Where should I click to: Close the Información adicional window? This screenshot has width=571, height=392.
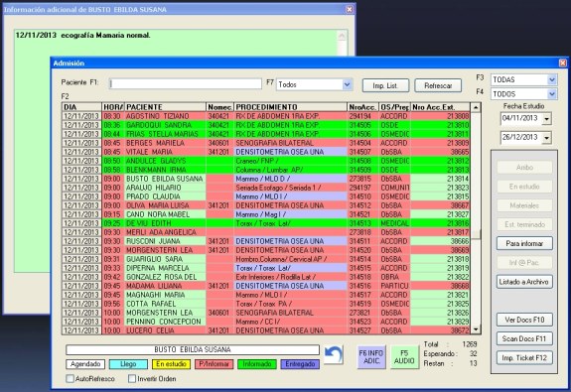pos(349,10)
